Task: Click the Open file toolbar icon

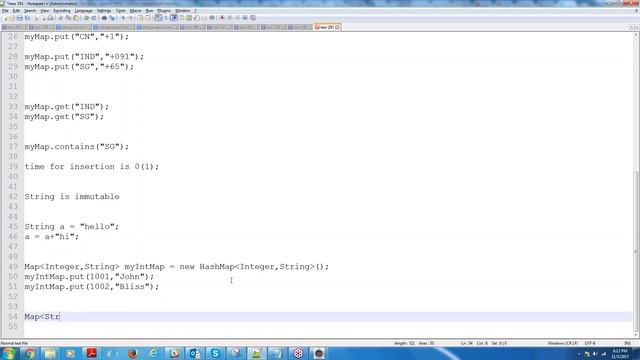Action: [x=12, y=18]
